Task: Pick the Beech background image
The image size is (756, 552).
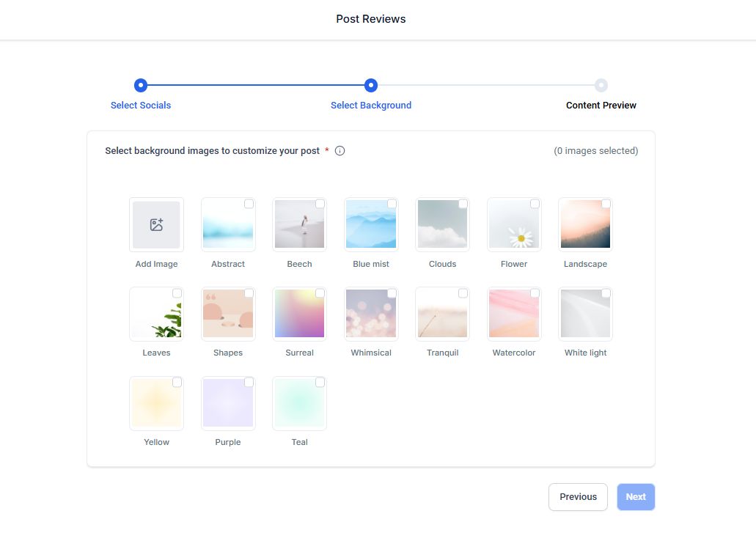Action: point(299,224)
